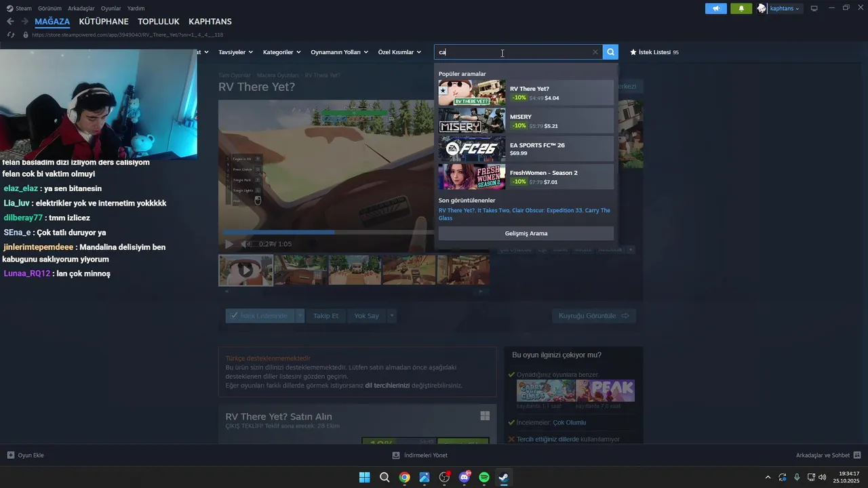
Task: Open İstek Listesi 95 link
Action: coord(654,52)
